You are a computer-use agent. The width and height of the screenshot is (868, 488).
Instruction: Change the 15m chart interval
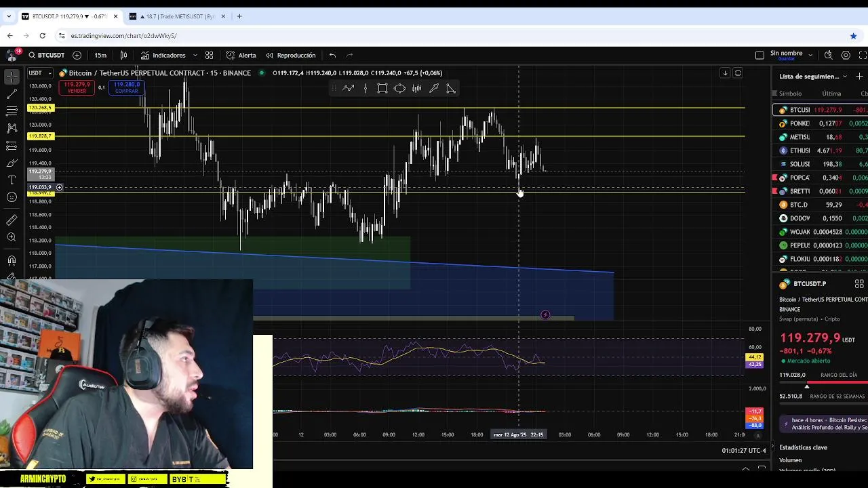pos(100,56)
